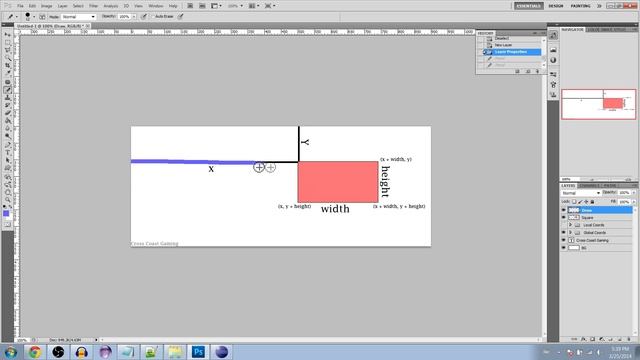Image resolution: width=640 pixels, height=360 pixels.
Task: Open the File menu
Action: 20,6
